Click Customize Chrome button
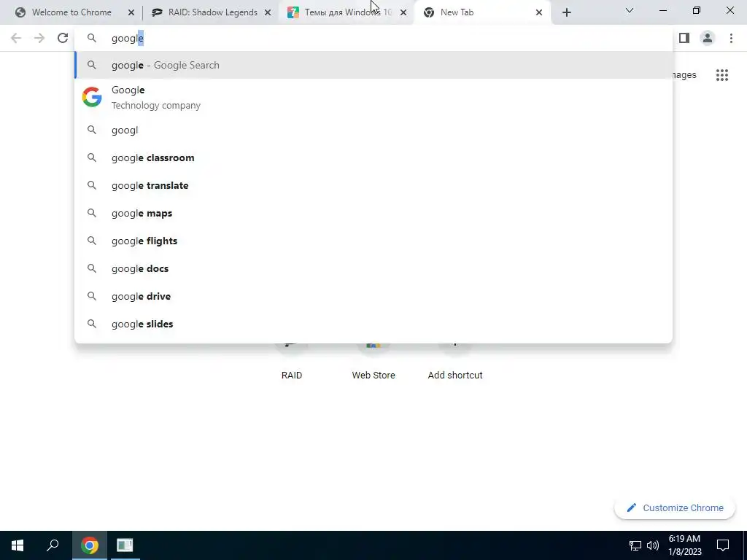The image size is (747, 560). [x=675, y=507]
